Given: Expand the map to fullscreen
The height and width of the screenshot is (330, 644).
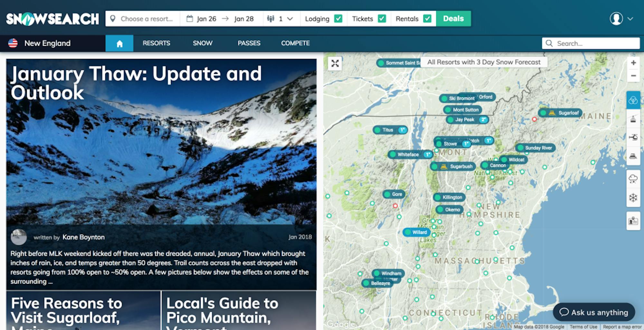Looking at the screenshot, I should 335,63.
